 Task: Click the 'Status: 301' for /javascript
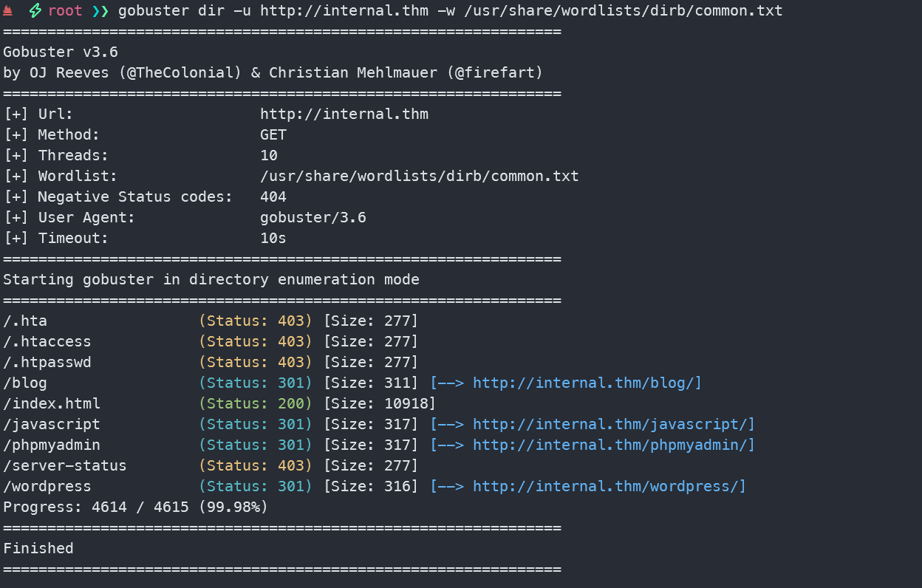pos(256,425)
